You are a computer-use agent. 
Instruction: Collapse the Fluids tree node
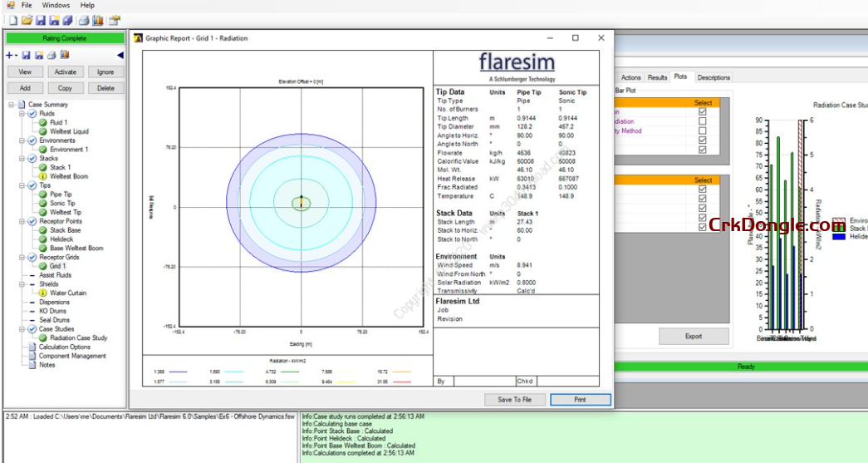pyautogui.click(x=22, y=114)
